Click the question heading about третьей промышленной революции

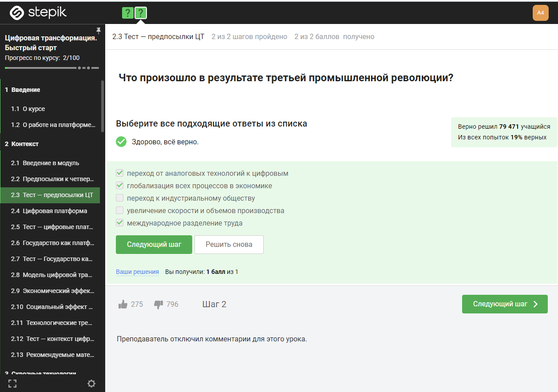(x=286, y=78)
